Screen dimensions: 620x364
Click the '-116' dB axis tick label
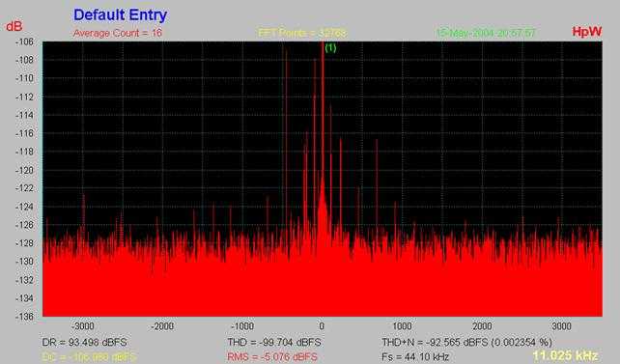(x=24, y=133)
